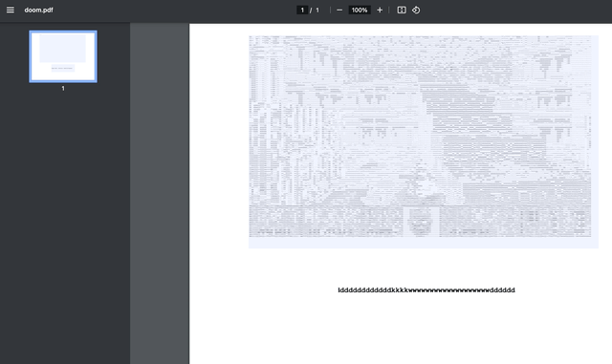Click the total page count after the slash
The image size is (612, 364).
(x=317, y=11)
